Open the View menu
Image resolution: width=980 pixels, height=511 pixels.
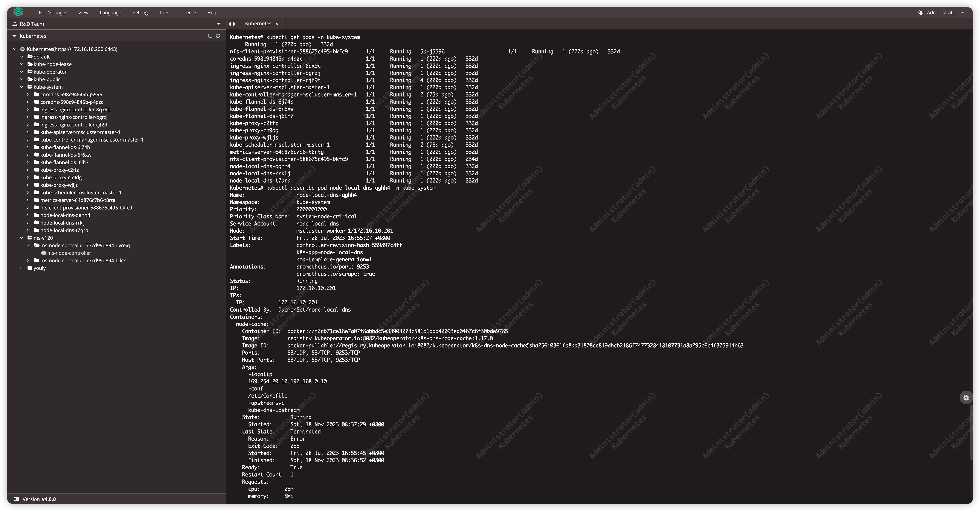tap(83, 12)
